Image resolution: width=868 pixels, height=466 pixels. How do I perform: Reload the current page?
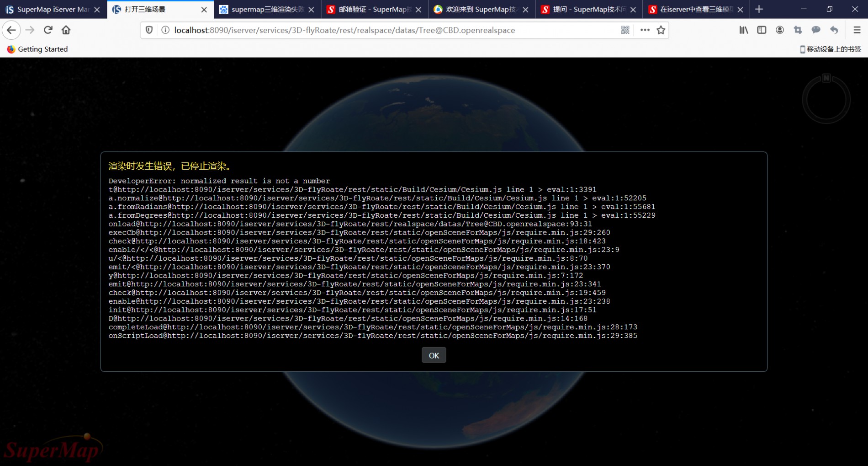coord(48,30)
